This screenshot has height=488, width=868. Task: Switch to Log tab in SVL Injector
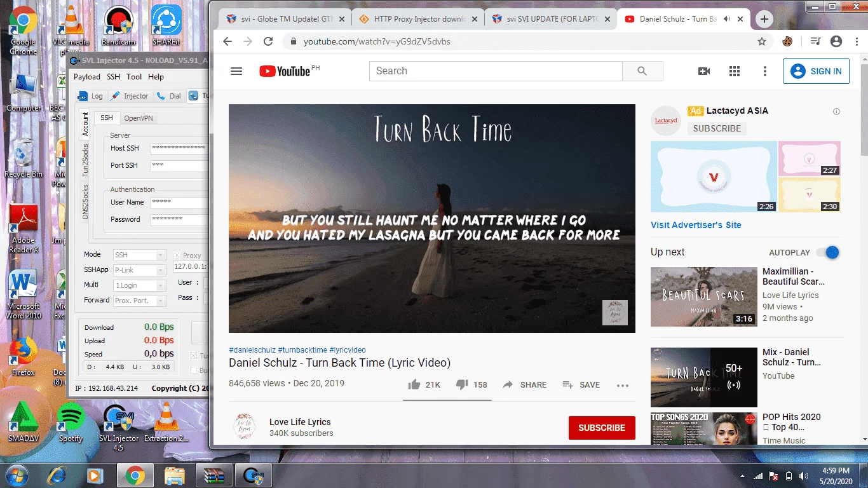[90, 96]
